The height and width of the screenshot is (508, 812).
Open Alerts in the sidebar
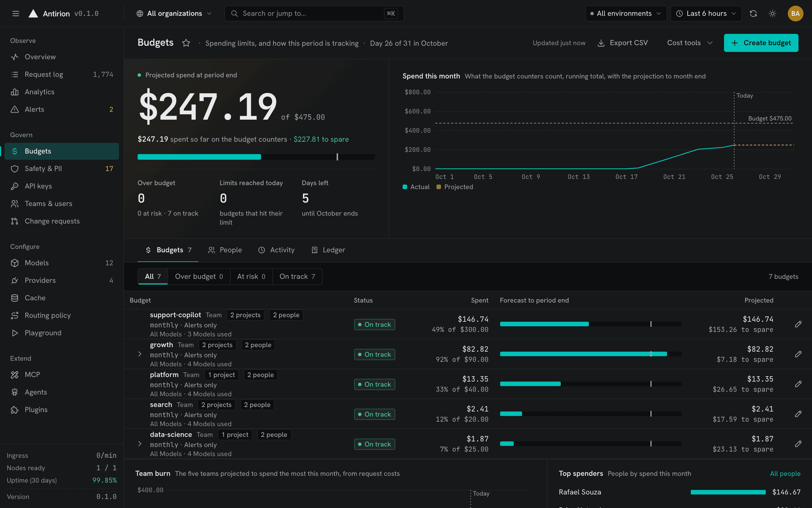click(62, 109)
